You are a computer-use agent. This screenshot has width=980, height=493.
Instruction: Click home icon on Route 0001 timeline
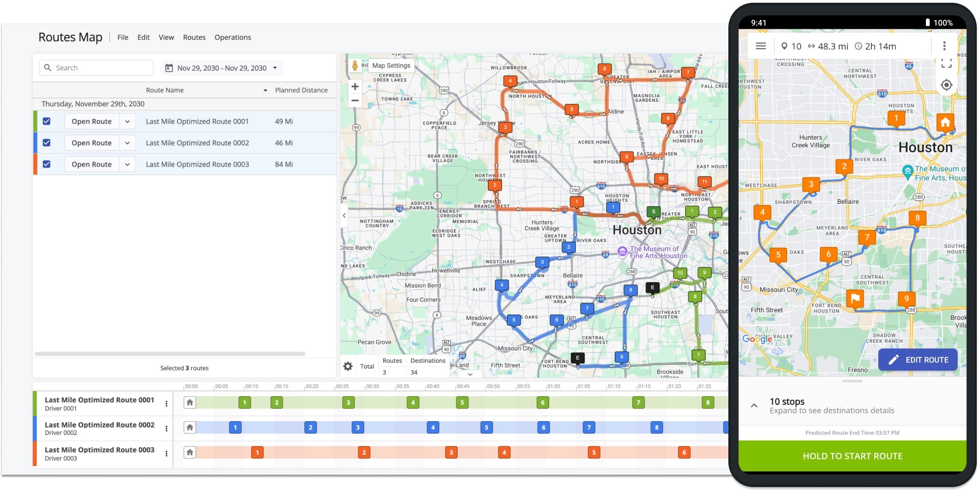pos(190,403)
